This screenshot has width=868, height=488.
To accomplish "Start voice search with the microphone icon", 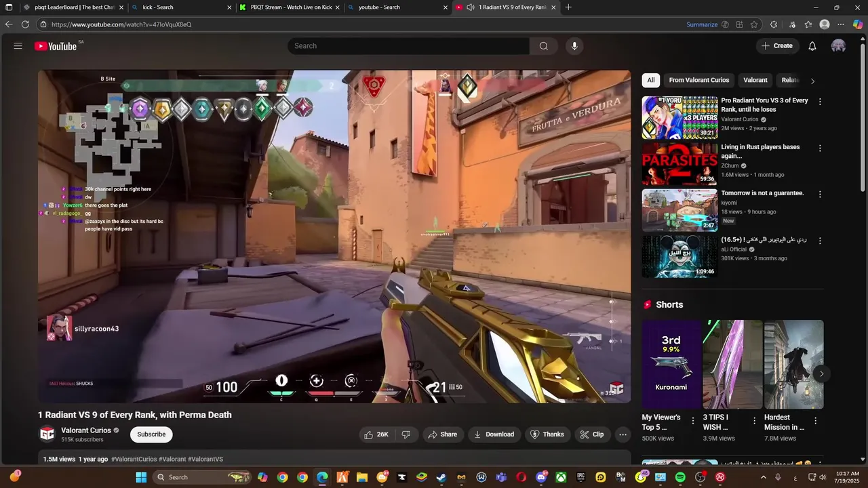I will [x=574, y=46].
